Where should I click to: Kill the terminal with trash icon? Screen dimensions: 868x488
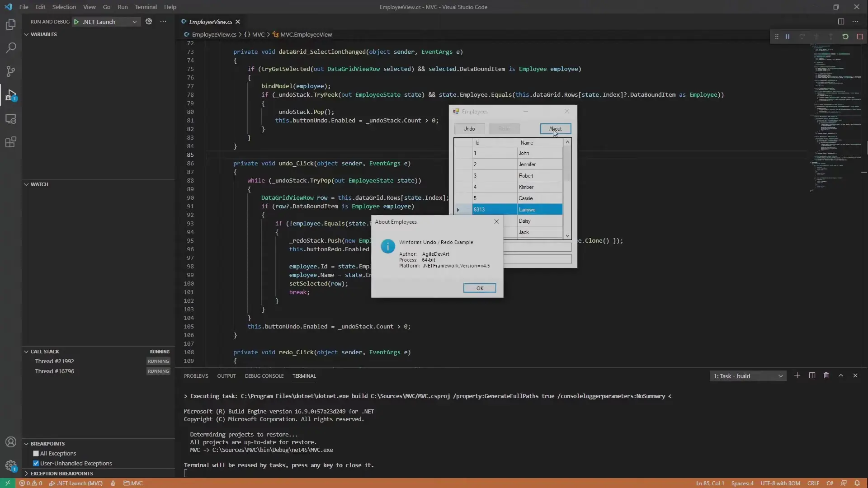click(x=826, y=375)
